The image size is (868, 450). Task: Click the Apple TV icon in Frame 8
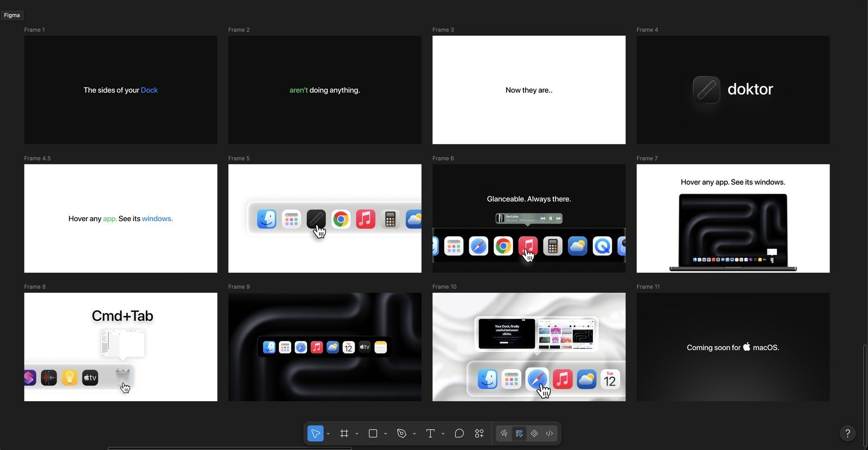tap(90, 377)
